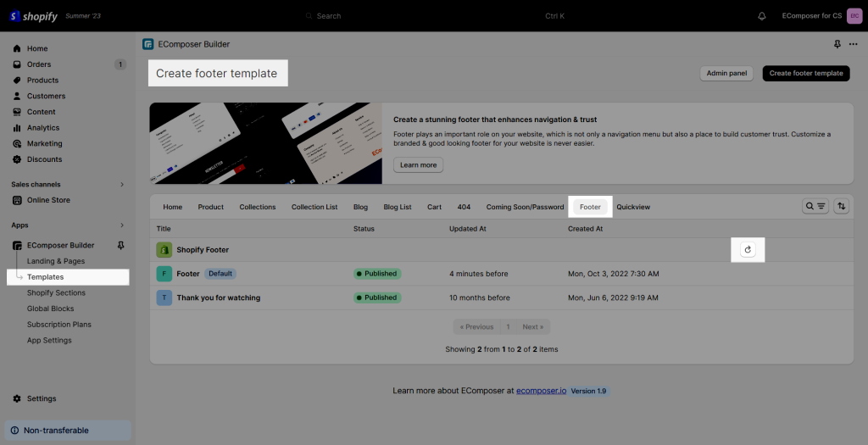
Task: Click page number 1 in pagination
Action: 508,326
